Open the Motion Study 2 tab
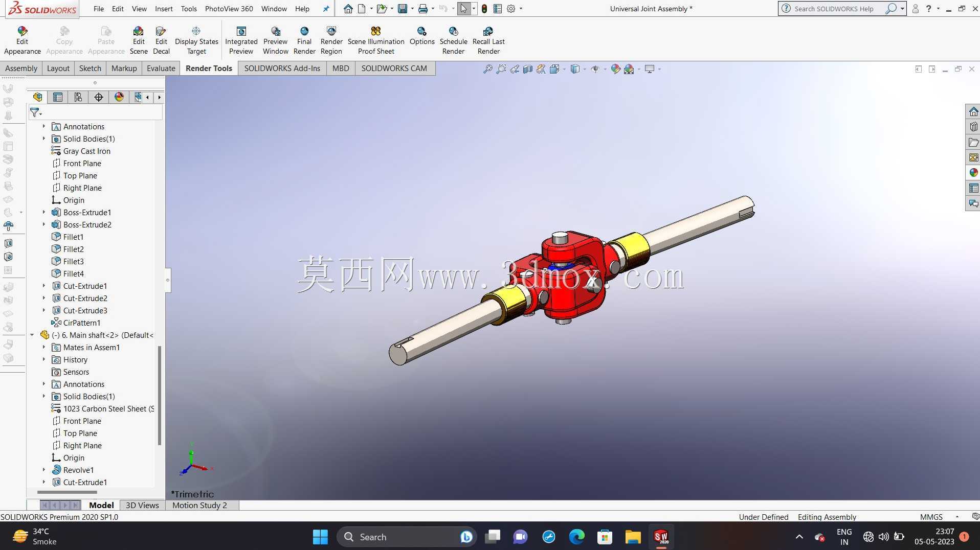The image size is (980, 550). coord(199,506)
